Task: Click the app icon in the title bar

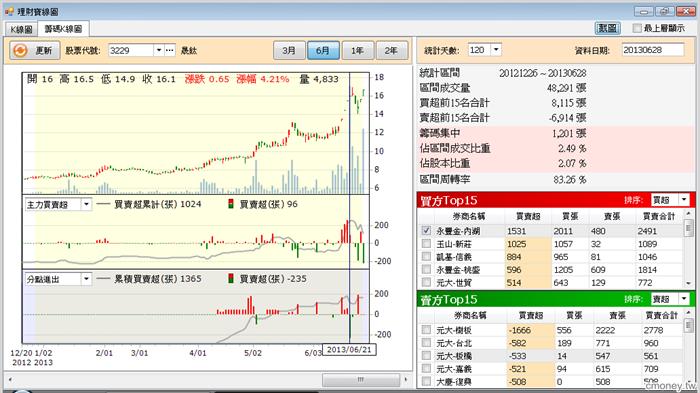Action: (x=9, y=11)
